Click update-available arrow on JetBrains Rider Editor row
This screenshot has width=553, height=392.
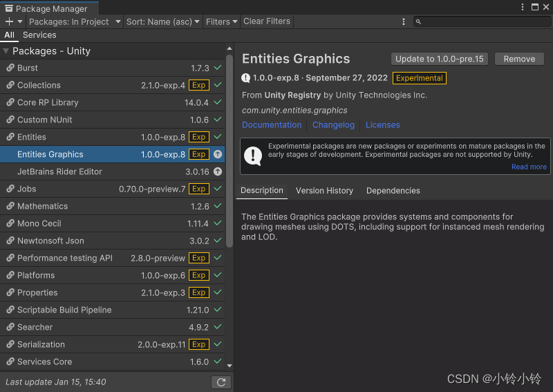[x=218, y=171]
